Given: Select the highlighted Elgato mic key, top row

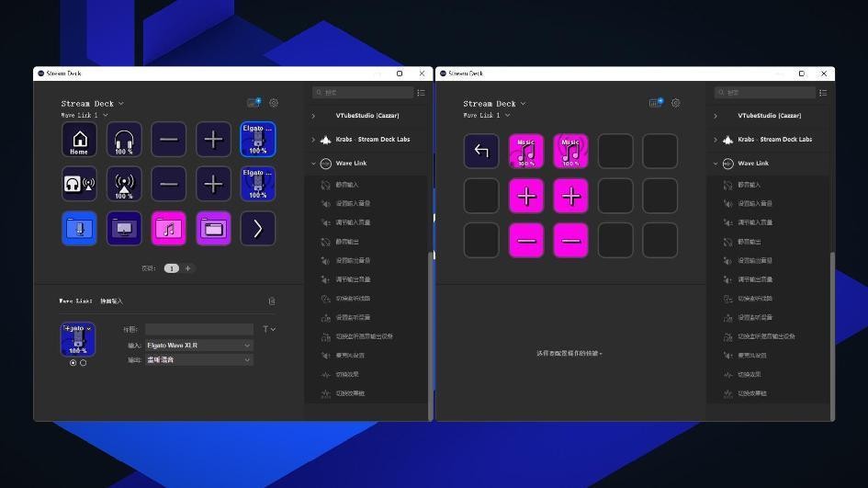Looking at the screenshot, I should coord(258,140).
